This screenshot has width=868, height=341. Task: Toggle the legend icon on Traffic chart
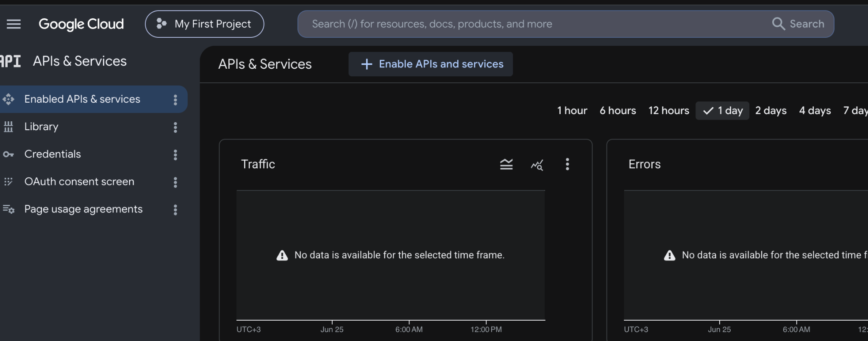tap(506, 164)
